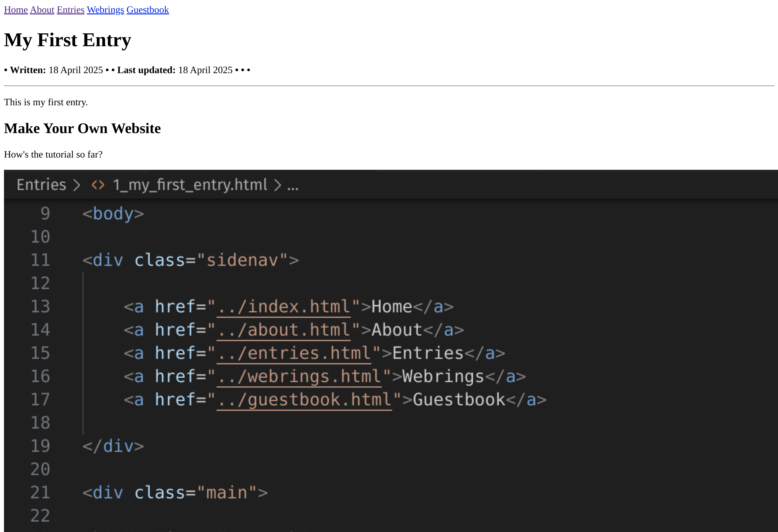This screenshot has width=778, height=532.
Task: Click the My First Entry heading
Action: coord(68,40)
